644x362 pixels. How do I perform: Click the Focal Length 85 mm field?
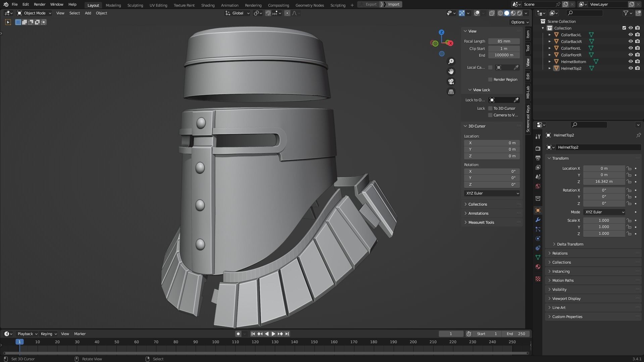click(x=504, y=41)
